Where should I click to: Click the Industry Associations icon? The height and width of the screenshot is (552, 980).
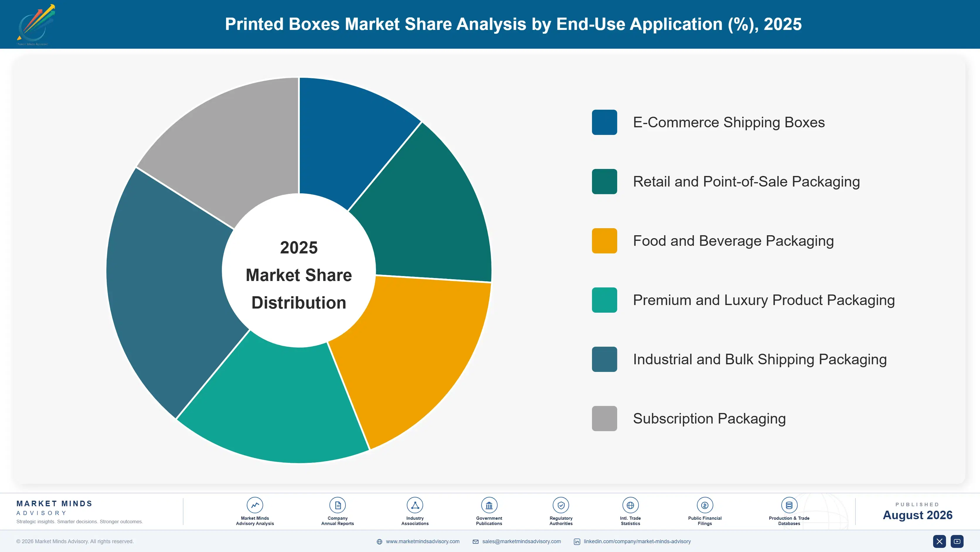click(x=415, y=505)
